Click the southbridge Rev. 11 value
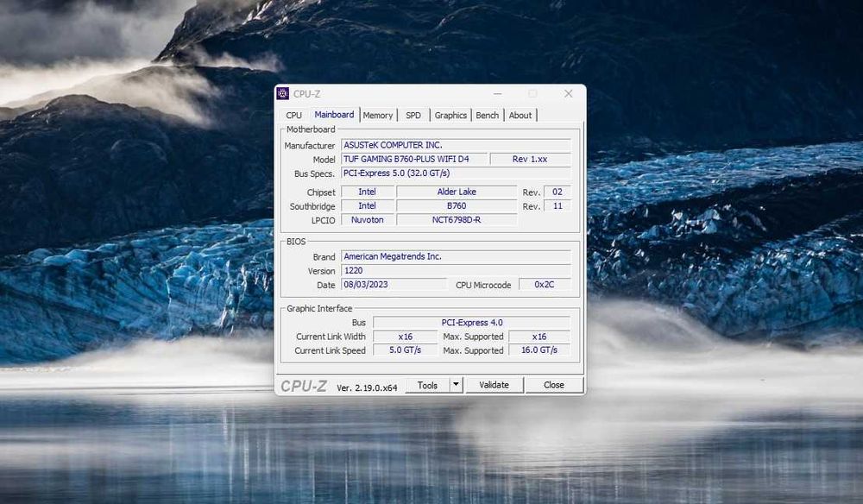 tap(557, 205)
